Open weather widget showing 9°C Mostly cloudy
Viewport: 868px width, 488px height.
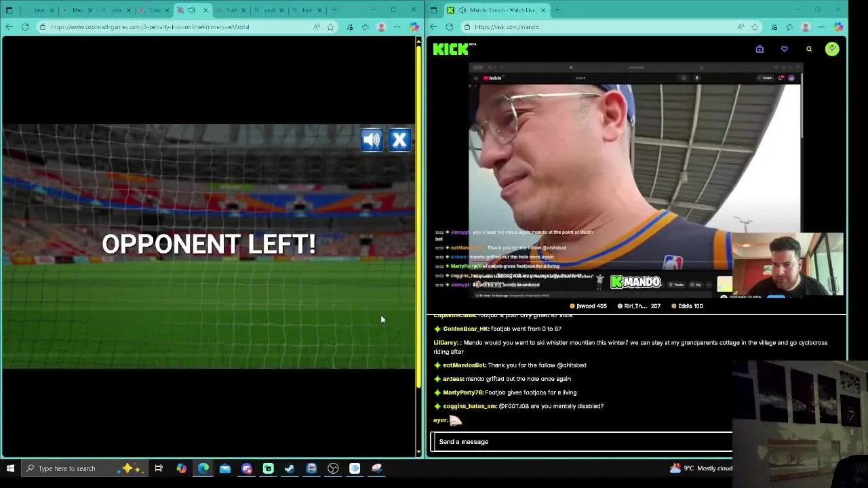[701, 468]
